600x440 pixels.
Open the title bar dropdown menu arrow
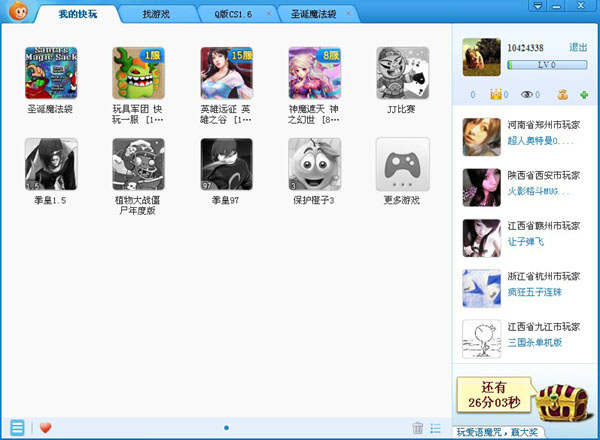click(537, 7)
